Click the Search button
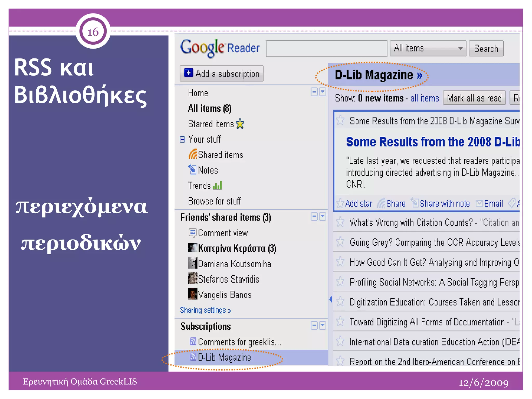Viewport: 532px width, 399px height. (x=486, y=48)
